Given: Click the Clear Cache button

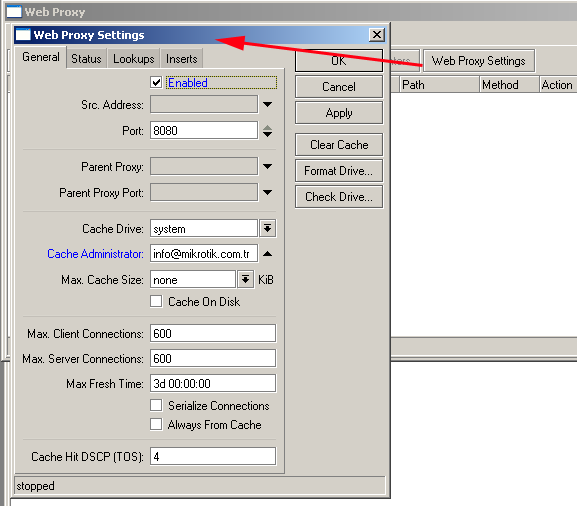Looking at the screenshot, I should [339, 145].
